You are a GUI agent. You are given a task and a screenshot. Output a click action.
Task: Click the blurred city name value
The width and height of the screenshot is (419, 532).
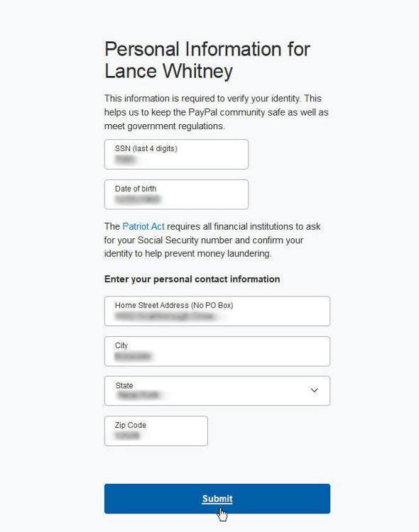133,356
